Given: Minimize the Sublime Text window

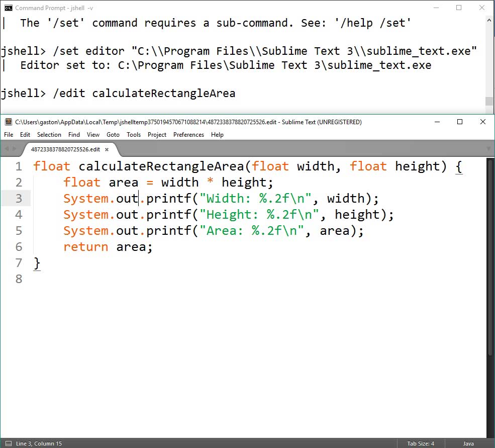Looking at the screenshot, I should coord(437,122).
